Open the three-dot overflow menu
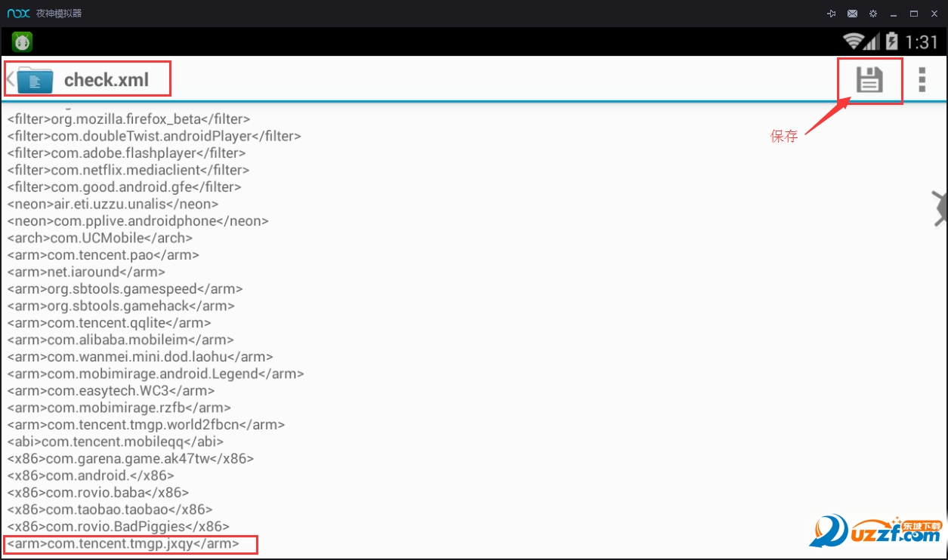This screenshot has height=560, width=948. [x=922, y=79]
